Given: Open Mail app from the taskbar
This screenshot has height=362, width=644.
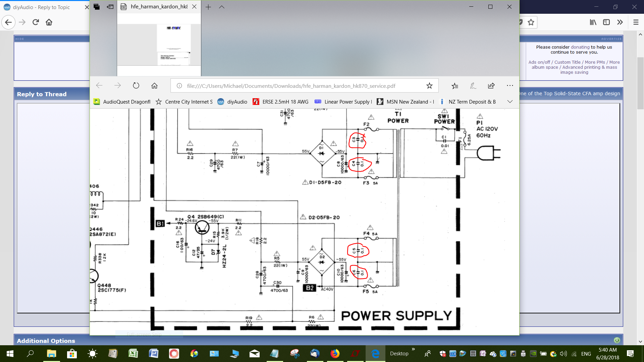Looking at the screenshot, I should [255, 354].
